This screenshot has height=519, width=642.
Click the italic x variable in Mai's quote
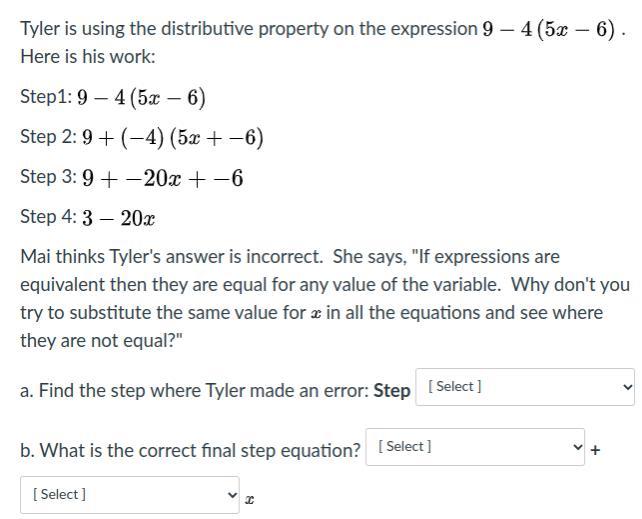coord(315,314)
